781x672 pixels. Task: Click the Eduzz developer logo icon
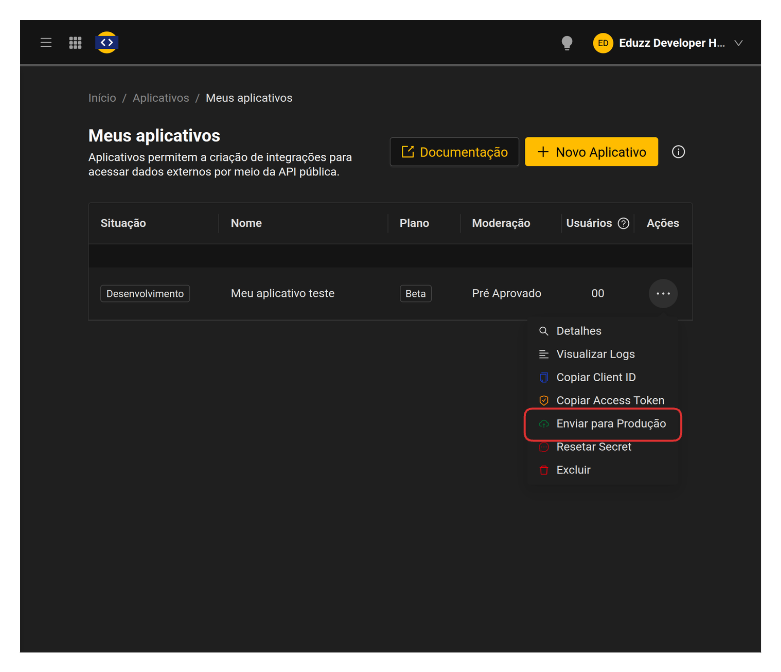coord(107,43)
